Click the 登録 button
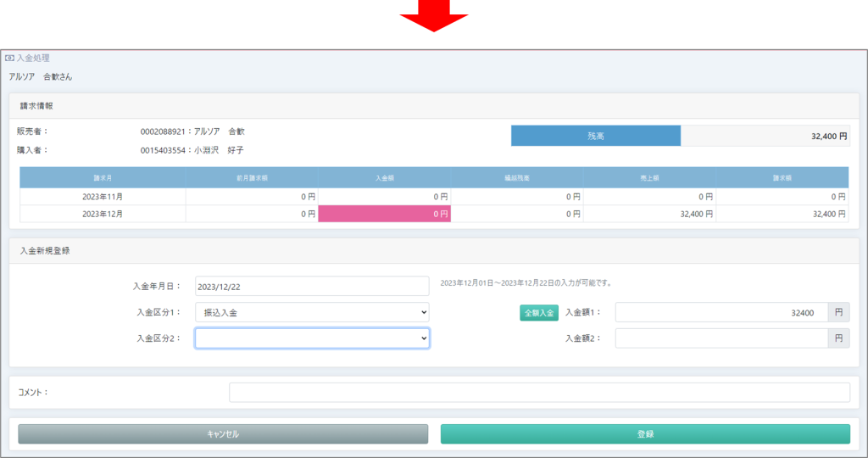This screenshot has width=868, height=458. pos(644,433)
